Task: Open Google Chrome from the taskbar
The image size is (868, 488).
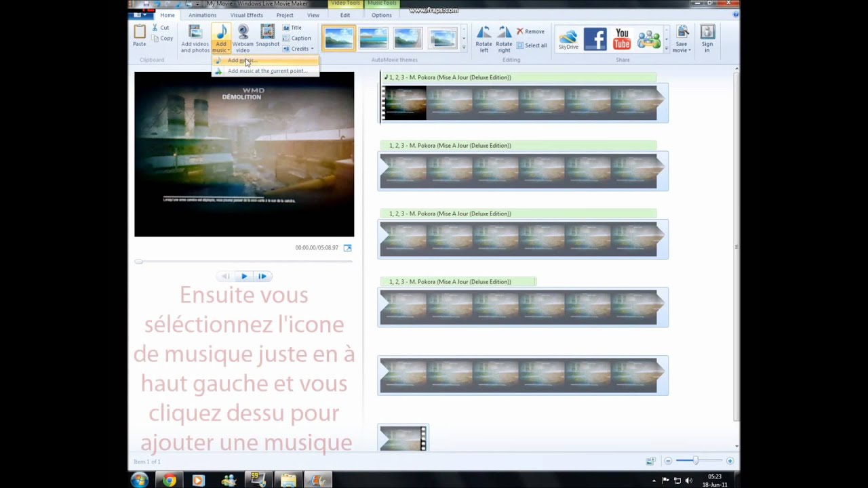Action: (169, 481)
